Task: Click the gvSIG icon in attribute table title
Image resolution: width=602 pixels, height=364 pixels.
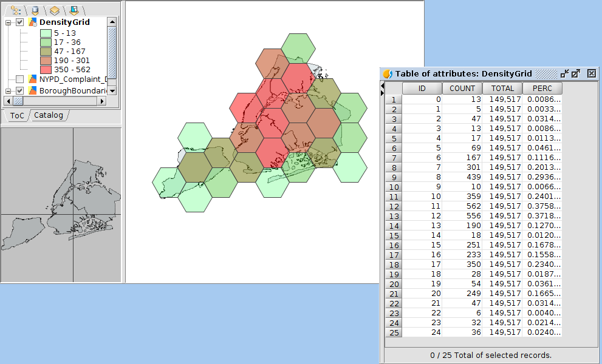Action: coord(388,74)
